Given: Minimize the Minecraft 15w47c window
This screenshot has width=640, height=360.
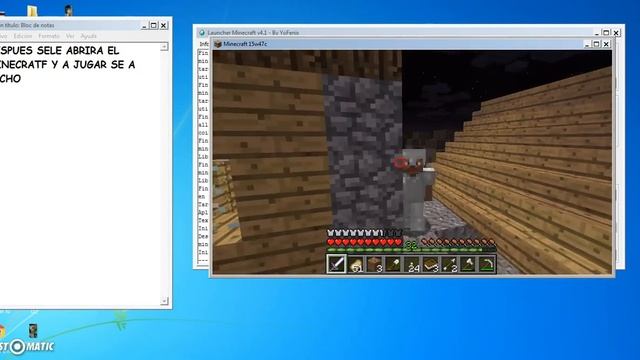Looking at the screenshot, I should 587,44.
